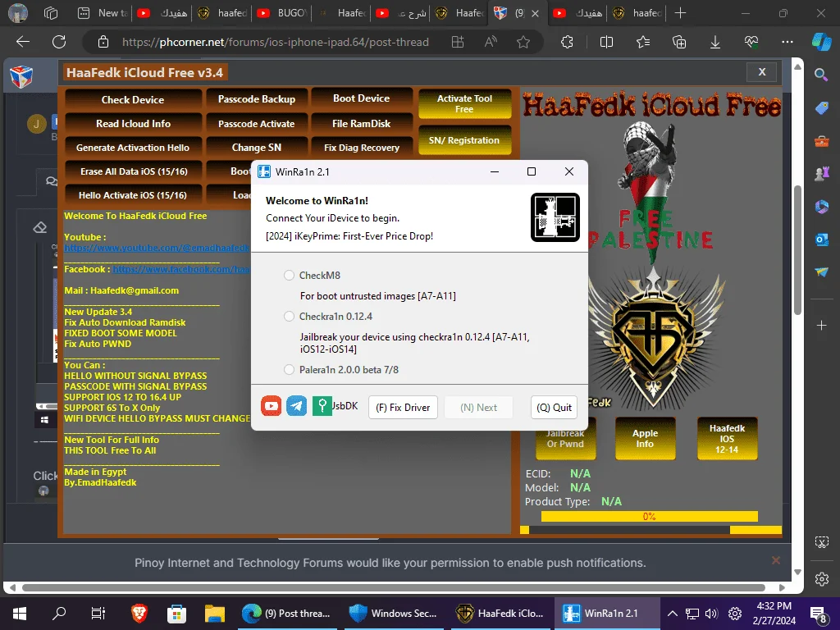Viewport: 840px width, 630px height.
Task: Click Erase All Data iOS (15/16)
Action: point(133,171)
